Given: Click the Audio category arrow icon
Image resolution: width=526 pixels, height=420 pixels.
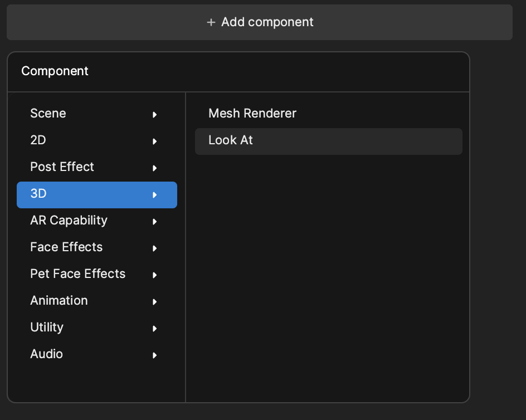Looking at the screenshot, I should [155, 355].
